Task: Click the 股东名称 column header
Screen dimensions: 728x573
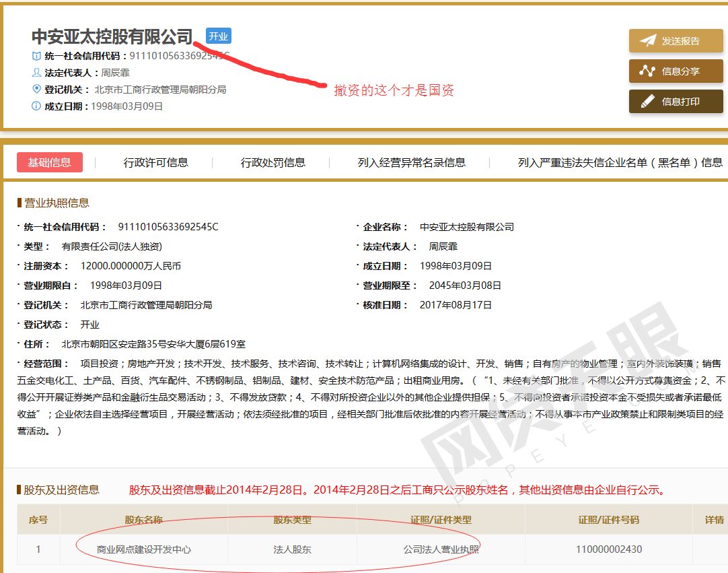Action: (144, 520)
